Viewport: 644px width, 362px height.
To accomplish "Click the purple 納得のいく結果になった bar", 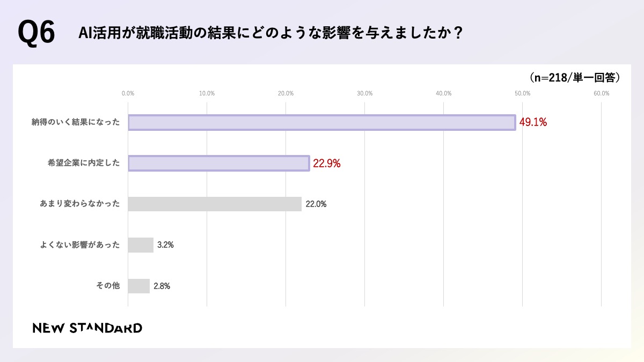I will coord(321,122).
